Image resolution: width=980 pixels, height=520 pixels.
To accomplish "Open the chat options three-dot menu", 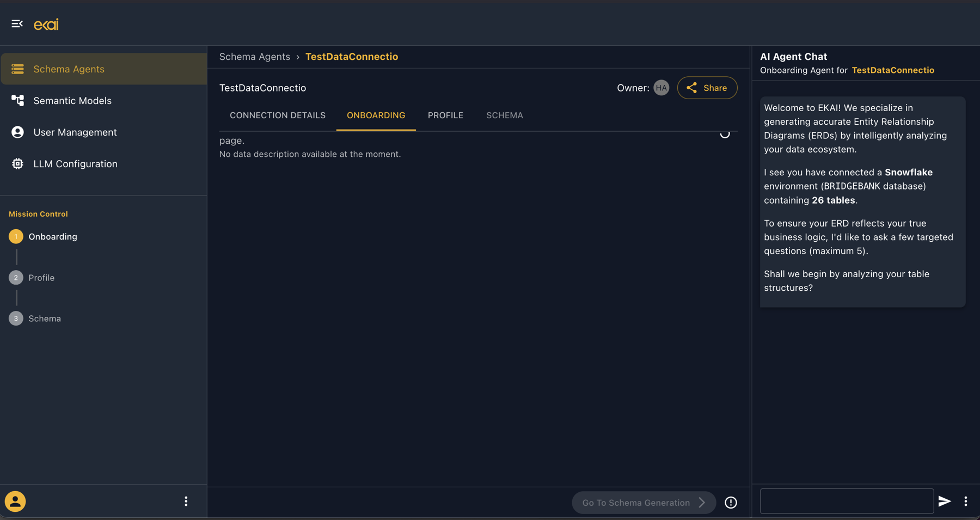I will click(x=966, y=501).
